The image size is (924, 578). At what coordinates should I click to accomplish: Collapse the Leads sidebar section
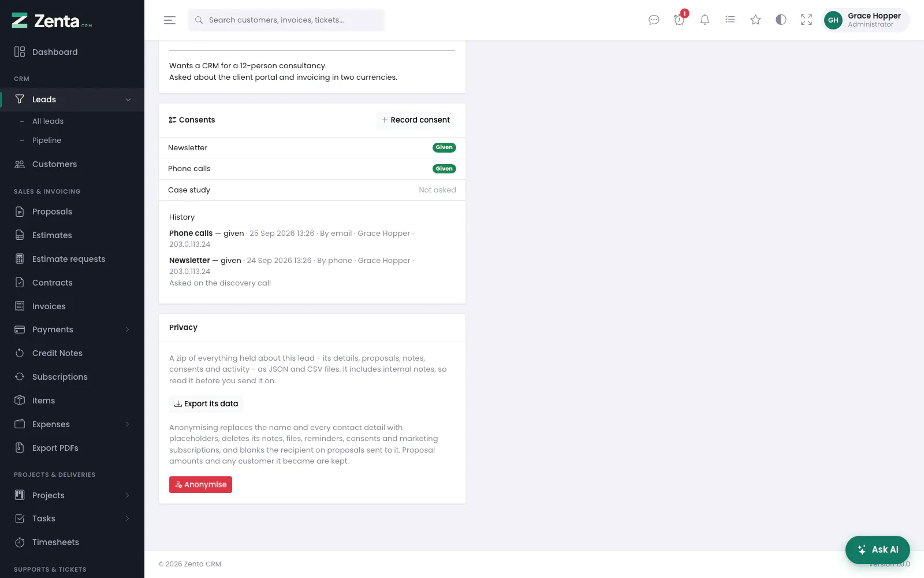click(x=72, y=99)
